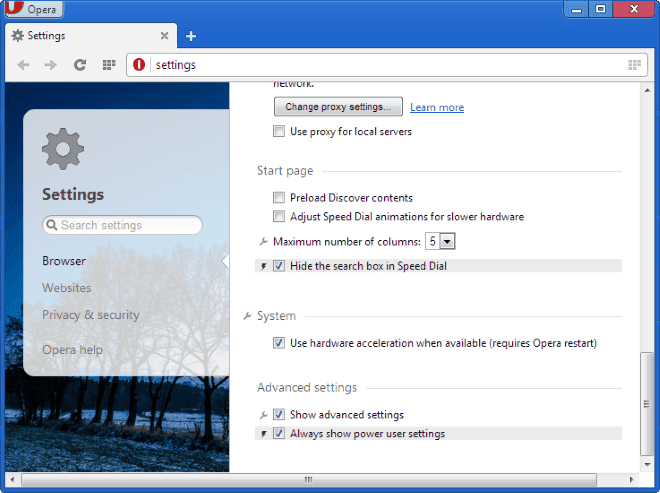The width and height of the screenshot is (660, 493).
Task: Open Opera help link in sidebar
Action: click(72, 350)
